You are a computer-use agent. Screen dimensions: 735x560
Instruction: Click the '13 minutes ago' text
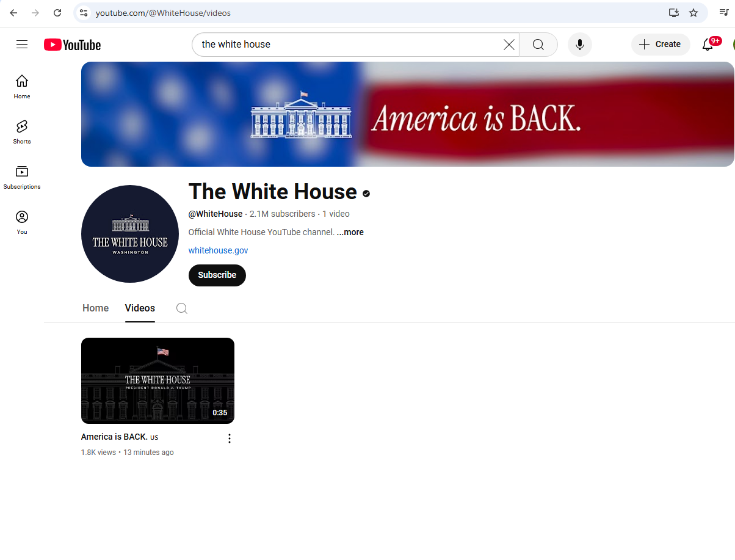148,453
